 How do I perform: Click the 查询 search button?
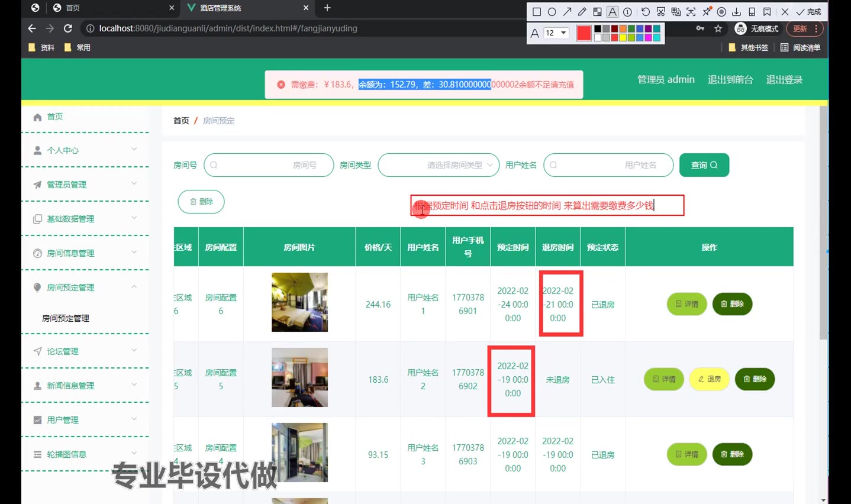[x=704, y=165]
